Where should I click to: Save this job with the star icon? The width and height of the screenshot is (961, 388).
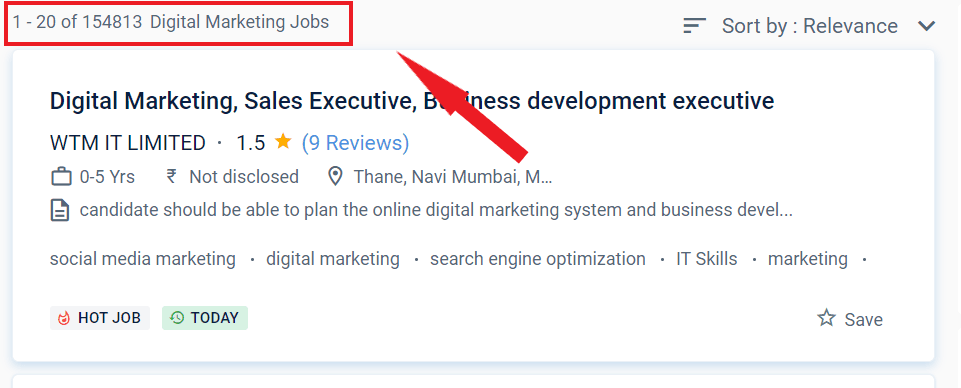(x=826, y=318)
